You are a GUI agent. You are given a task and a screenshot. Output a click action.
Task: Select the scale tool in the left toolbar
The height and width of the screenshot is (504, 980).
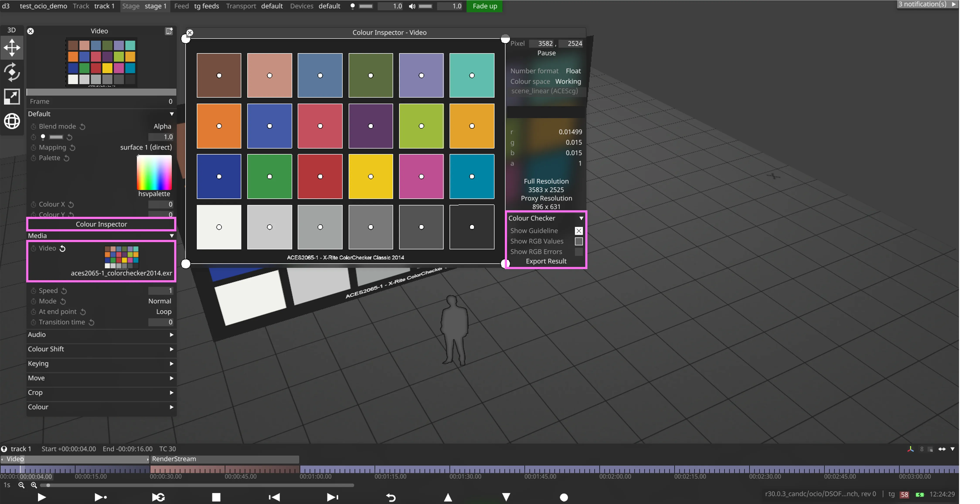[x=12, y=96]
